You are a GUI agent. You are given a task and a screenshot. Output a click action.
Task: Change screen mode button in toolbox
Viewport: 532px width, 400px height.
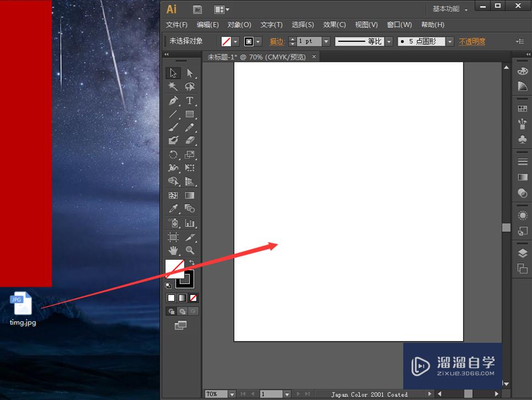click(x=180, y=325)
